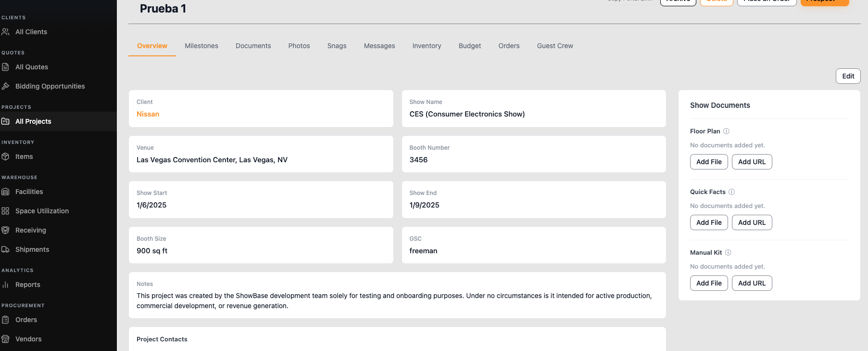Open the Orders tab in project tabs
This screenshot has height=351, width=868.
(x=509, y=46)
